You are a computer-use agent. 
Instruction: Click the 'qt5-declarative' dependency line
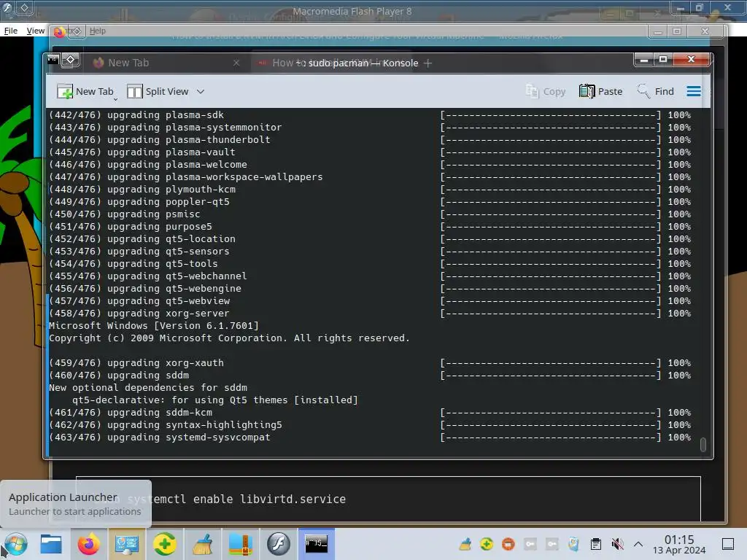215,400
